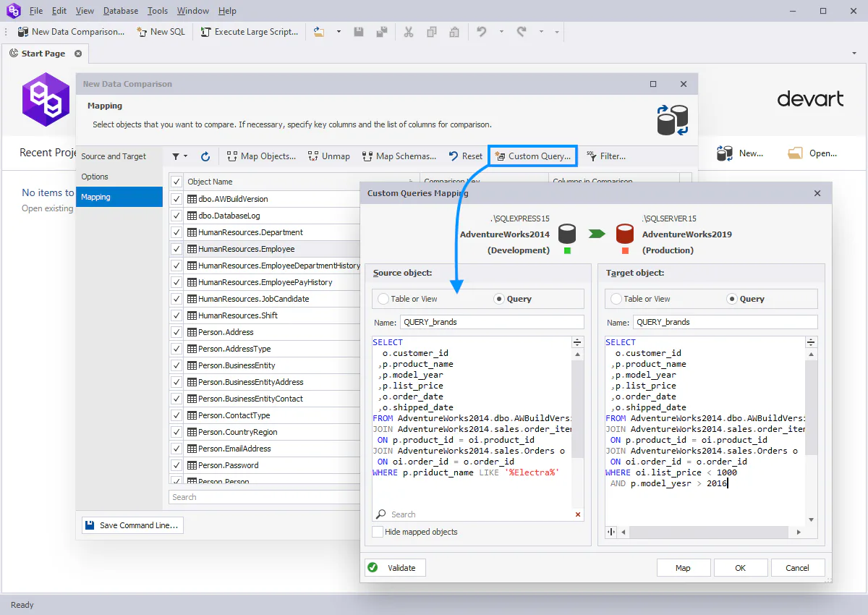Clear source query search with red X
Image resolution: width=868 pixels, height=615 pixels.
coord(577,514)
